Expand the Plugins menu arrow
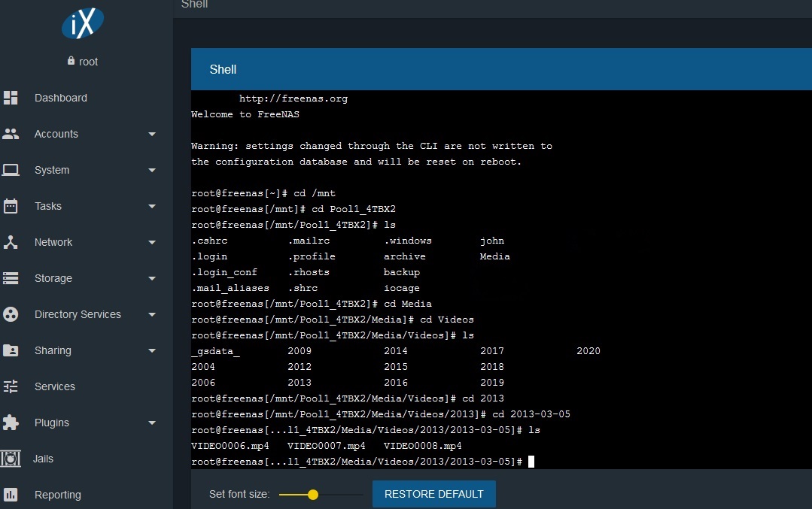The width and height of the screenshot is (812, 509). click(152, 423)
